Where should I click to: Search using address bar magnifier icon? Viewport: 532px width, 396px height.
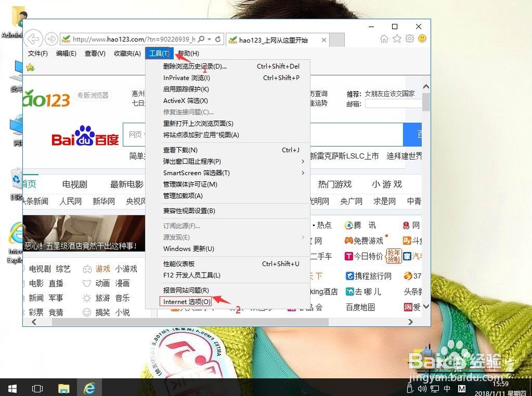tap(201, 39)
